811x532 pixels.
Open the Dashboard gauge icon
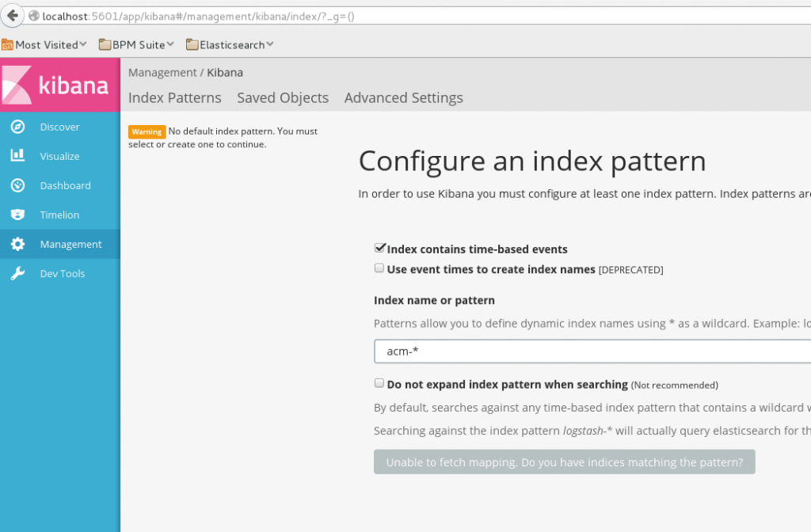17,185
